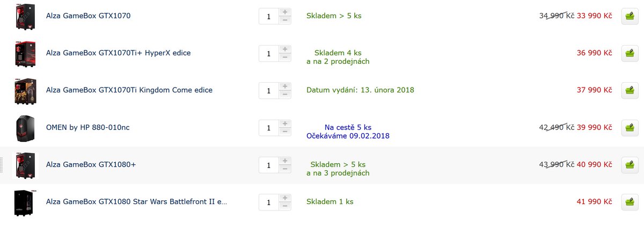Increase quantity for GTX1070Ti Kingdom Come edice
This screenshot has width=644, height=225.
pyautogui.click(x=285, y=86)
